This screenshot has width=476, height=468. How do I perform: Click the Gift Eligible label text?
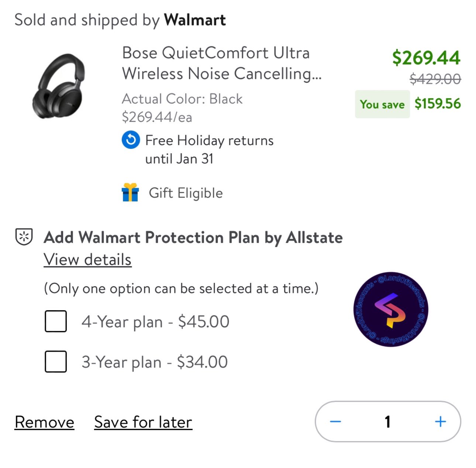[186, 193]
